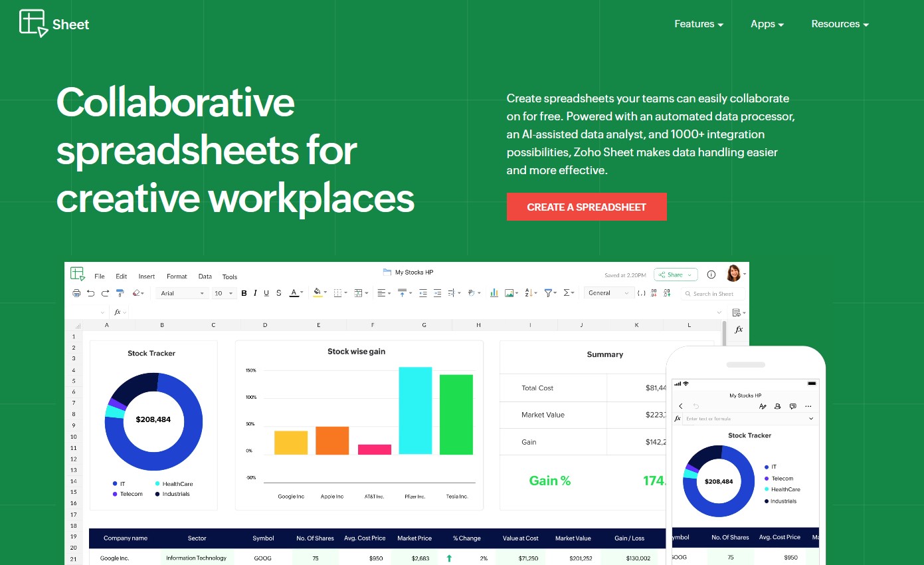
Task: Toggle bold formatting with the B button
Action: click(244, 293)
